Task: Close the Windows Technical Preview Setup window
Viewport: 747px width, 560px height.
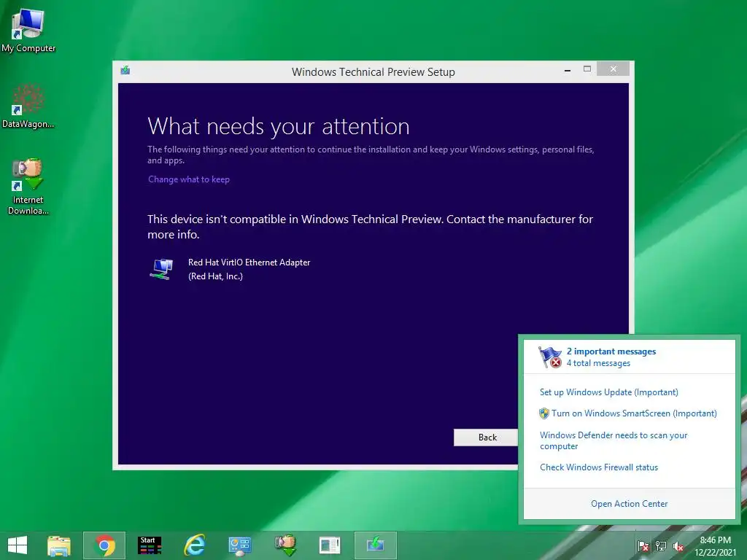Action: coord(613,69)
